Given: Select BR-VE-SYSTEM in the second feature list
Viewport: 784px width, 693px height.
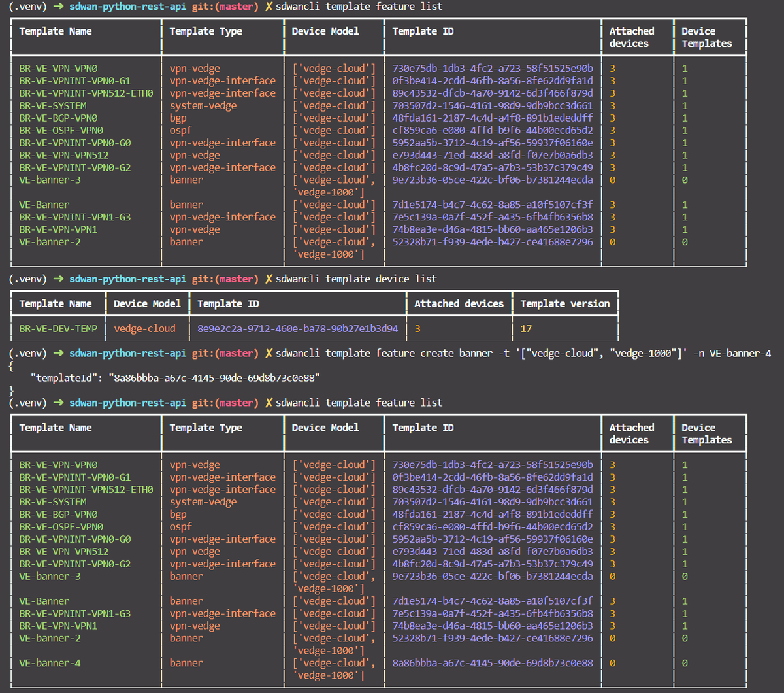Looking at the screenshot, I should 53,501.
